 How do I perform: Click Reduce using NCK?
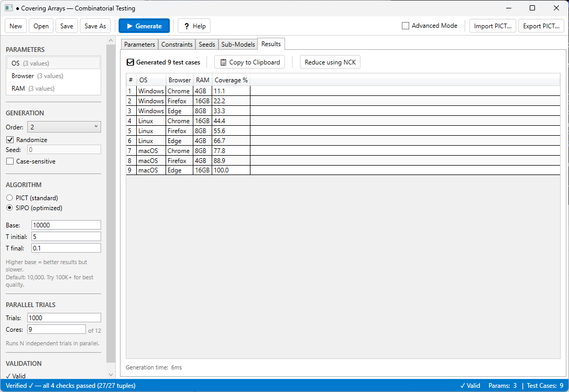pos(330,62)
